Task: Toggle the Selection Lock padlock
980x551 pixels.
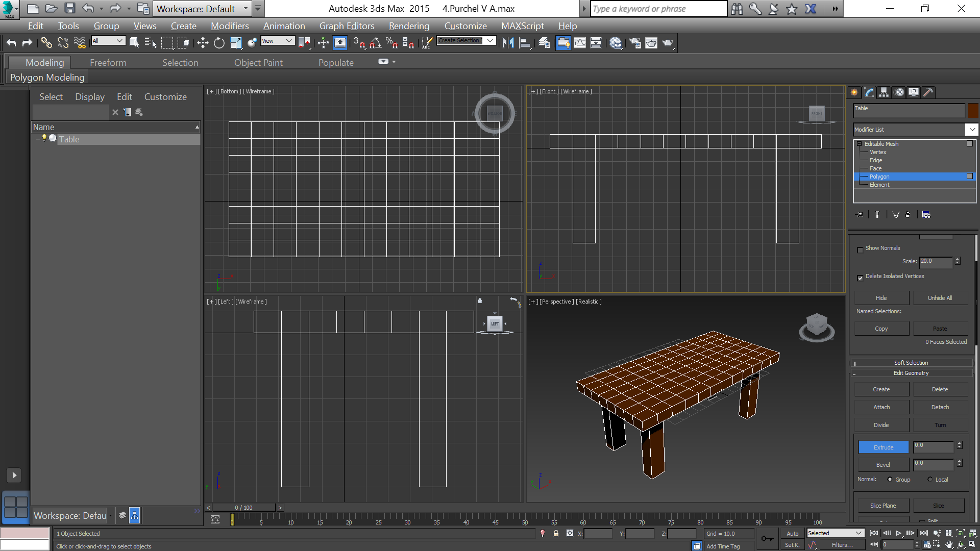Action: 556,533
